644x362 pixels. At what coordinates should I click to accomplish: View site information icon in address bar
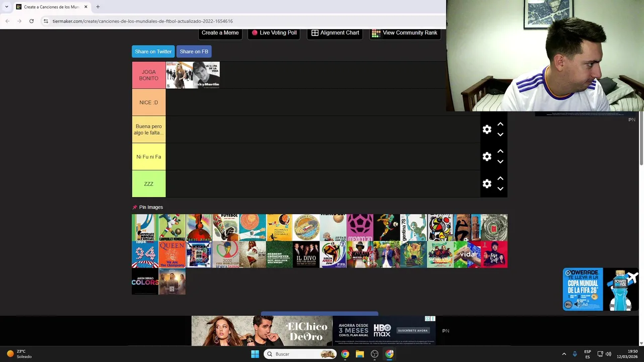pos(46,21)
